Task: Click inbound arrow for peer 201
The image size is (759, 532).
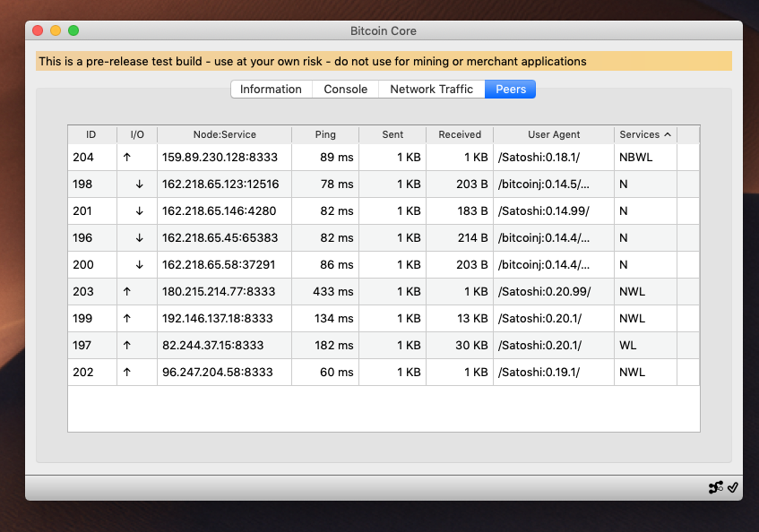Action: pos(140,210)
